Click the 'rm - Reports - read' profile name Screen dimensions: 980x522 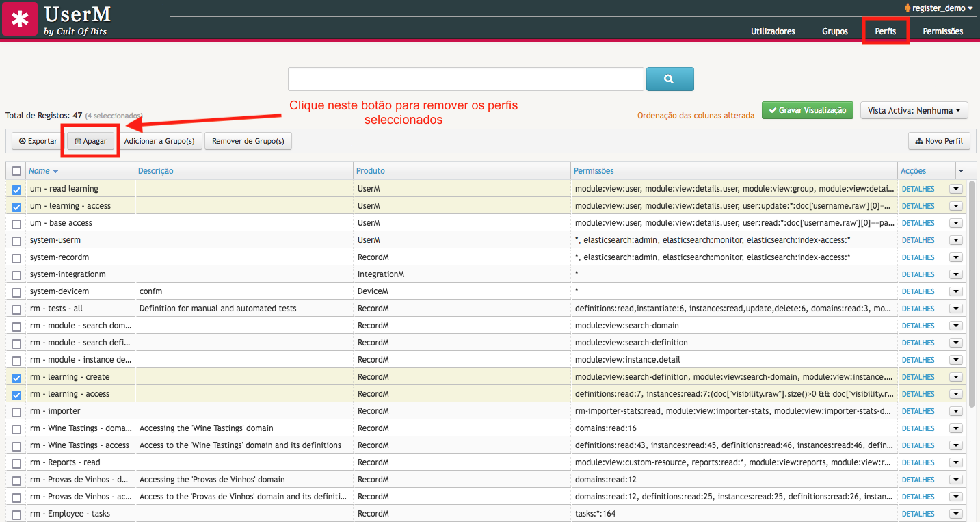coord(65,462)
